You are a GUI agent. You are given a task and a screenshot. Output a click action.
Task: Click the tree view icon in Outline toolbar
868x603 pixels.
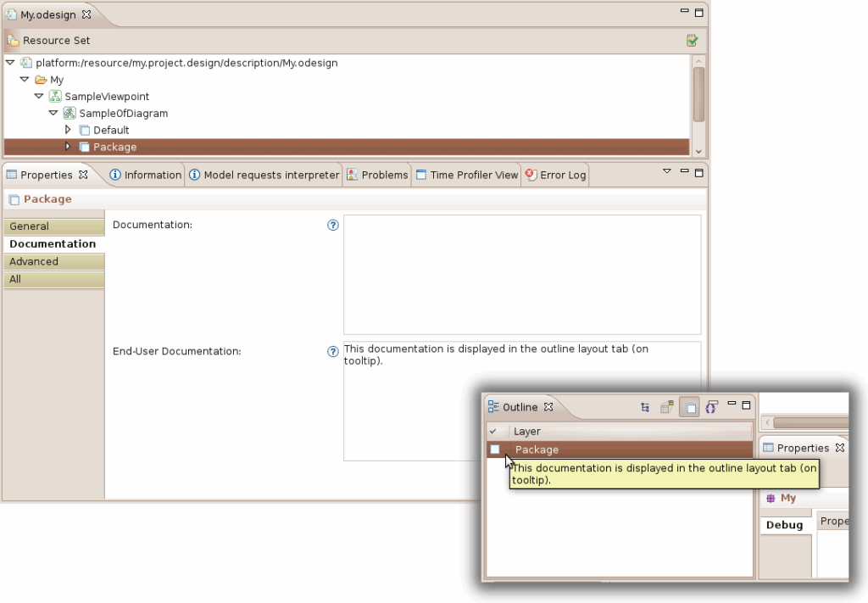click(646, 408)
